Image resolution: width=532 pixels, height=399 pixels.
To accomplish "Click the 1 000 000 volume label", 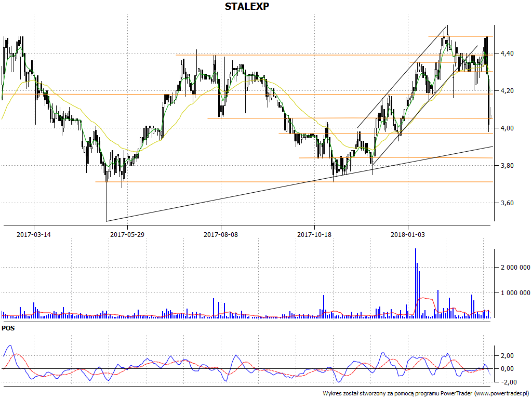I will point(515,293).
